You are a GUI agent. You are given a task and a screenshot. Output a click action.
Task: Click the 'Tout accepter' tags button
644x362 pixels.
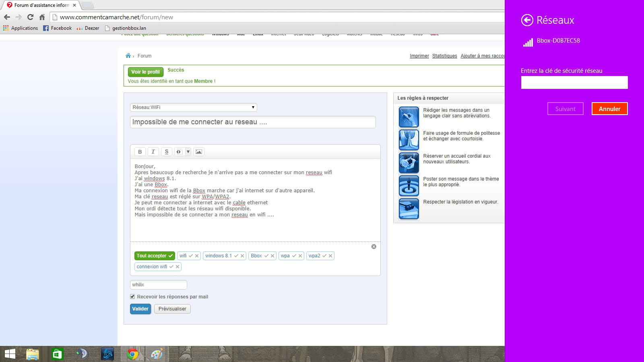coord(155,256)
